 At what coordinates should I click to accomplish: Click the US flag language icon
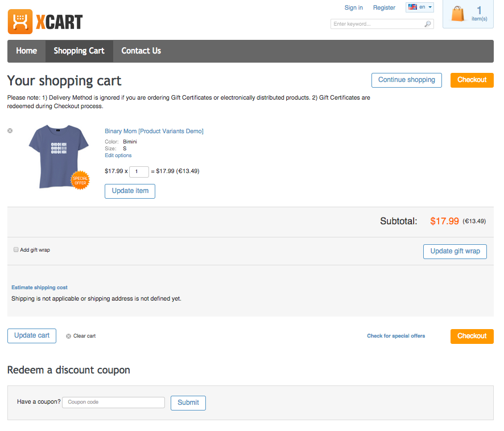413,7
